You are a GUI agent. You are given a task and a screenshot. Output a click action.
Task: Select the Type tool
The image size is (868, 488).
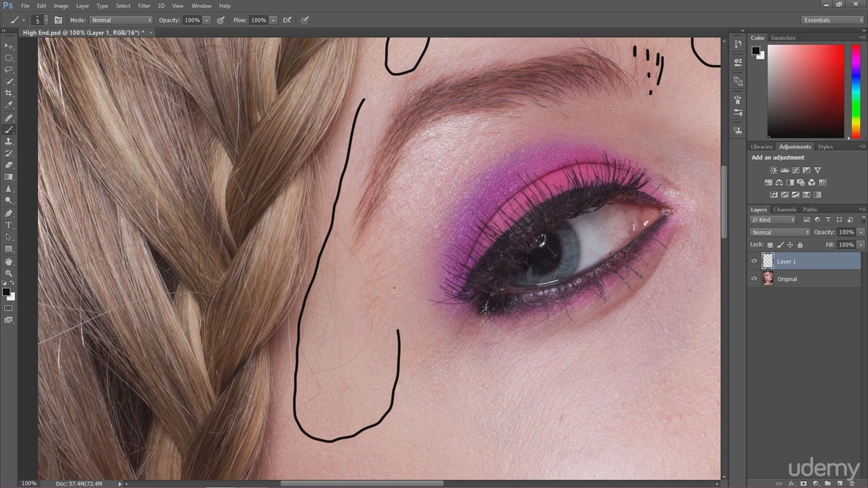pyautogui.click(x=9, y=225)
